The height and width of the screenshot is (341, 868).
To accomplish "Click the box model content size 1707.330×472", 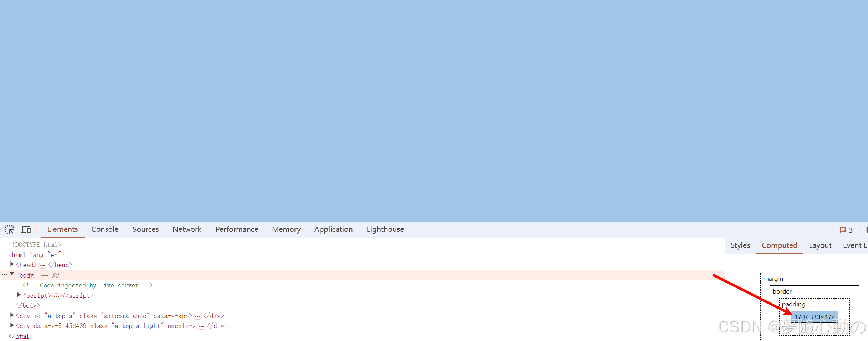I will [x=814, y=317].
